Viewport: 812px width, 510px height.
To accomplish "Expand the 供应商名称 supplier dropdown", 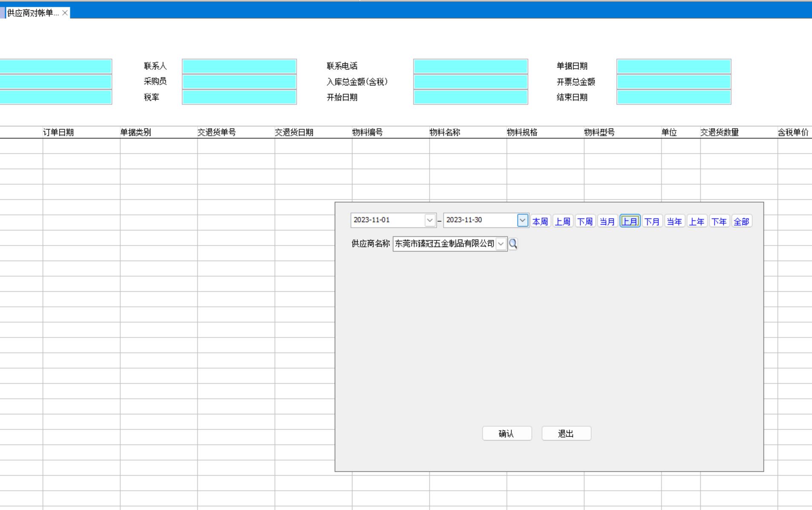I will 501,244.
